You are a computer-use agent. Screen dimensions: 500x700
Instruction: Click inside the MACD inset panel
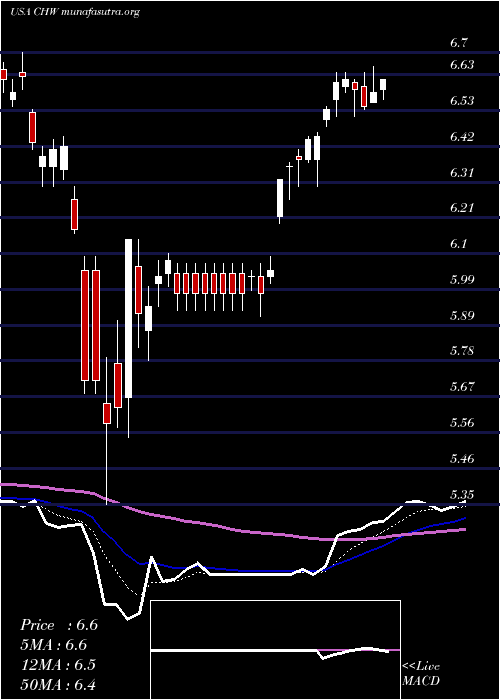275,650
